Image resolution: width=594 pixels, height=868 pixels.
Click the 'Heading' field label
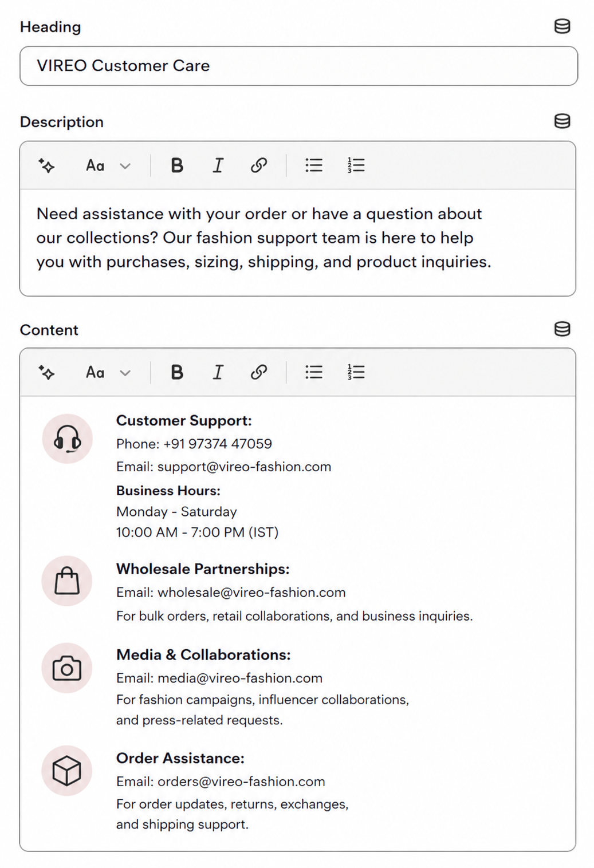click(x=50, y=27)
